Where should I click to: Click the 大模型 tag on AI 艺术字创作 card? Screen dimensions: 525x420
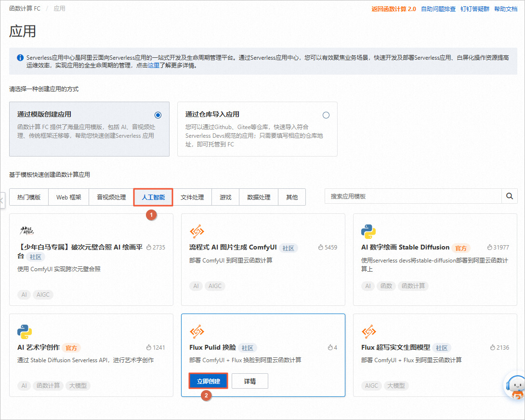coord(78,386)
